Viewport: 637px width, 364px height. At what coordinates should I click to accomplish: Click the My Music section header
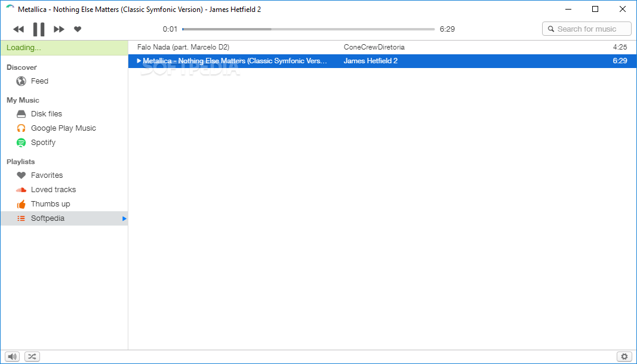tap(23, 100)
